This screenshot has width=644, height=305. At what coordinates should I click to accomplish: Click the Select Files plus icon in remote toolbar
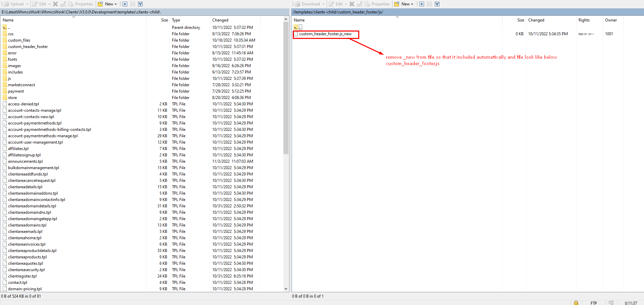click(422, 4)
